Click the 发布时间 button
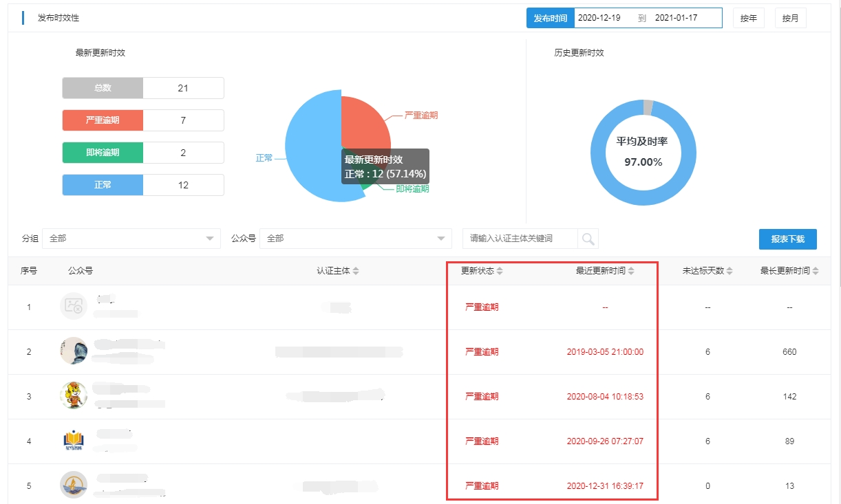Viewport: 841px width, 504px height. [x=550, y=19]
